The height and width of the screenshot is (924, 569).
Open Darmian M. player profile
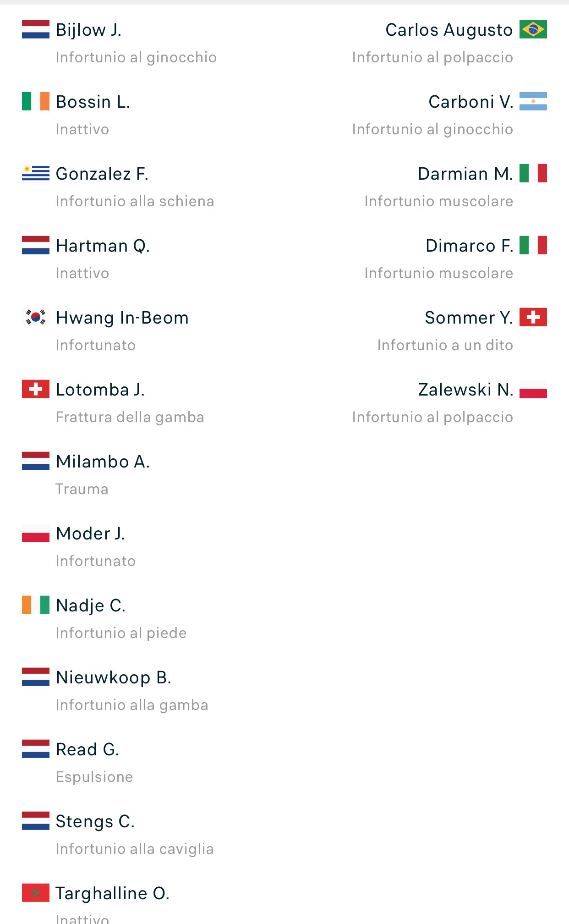[465, 174]
